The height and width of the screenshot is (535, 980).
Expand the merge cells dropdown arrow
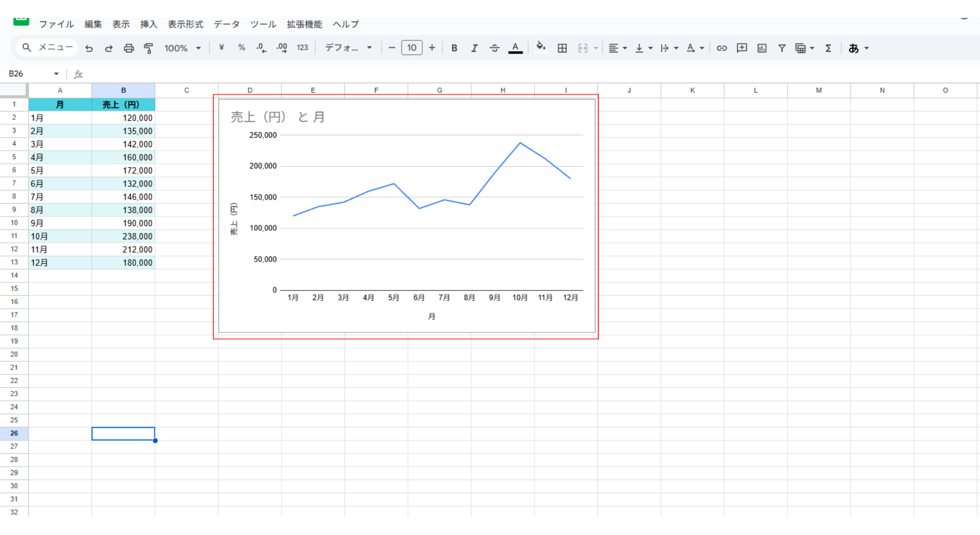[596, 48]
